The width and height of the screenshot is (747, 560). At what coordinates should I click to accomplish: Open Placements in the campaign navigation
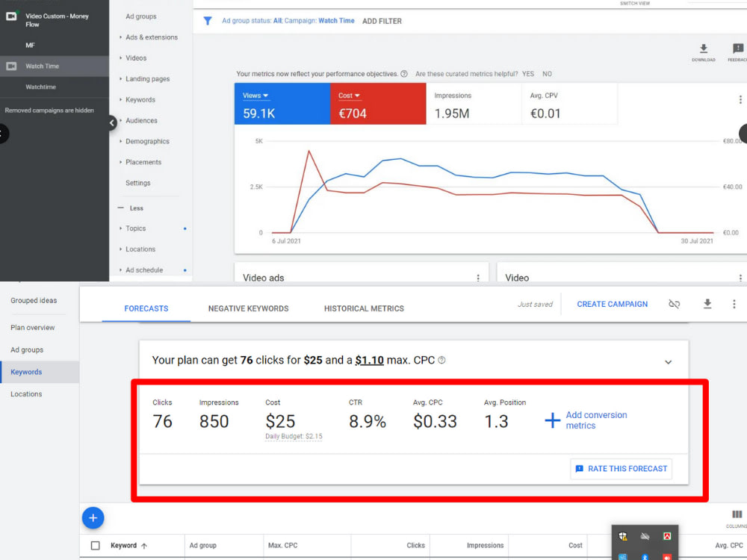pyautogui.click(x=143, y=162)
